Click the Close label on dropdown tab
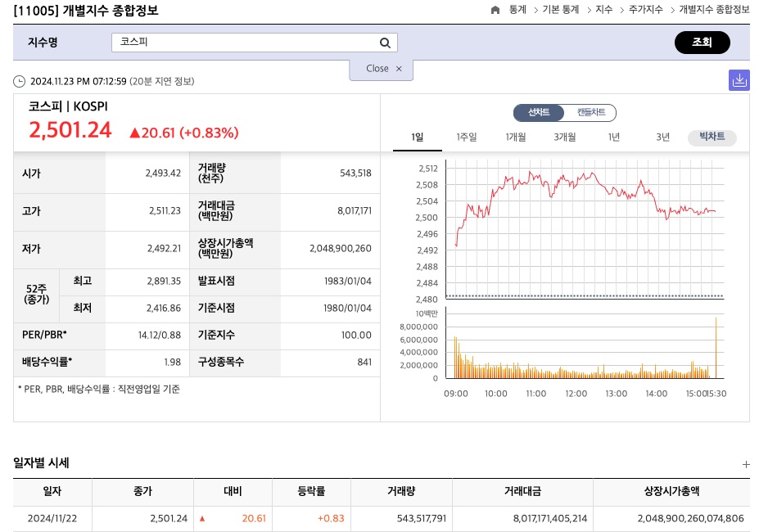This screenshot has height=532, width=759. pos(377,69)
